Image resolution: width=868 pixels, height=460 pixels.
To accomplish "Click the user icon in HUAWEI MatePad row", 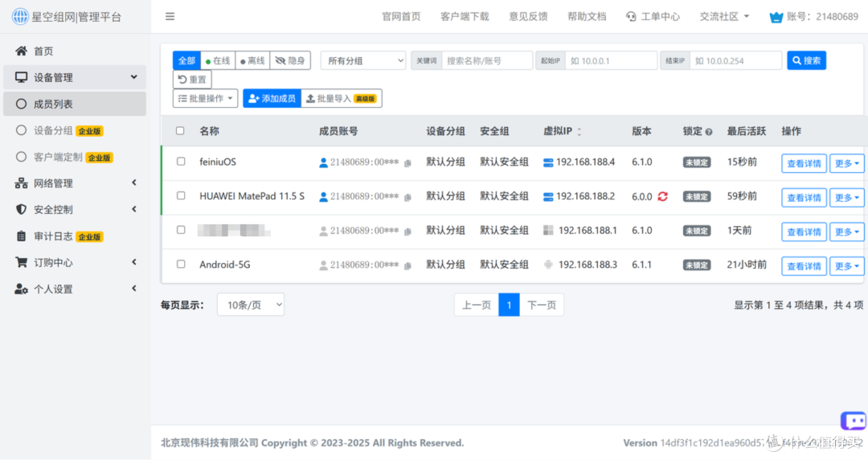I will [x=323, y=197].
